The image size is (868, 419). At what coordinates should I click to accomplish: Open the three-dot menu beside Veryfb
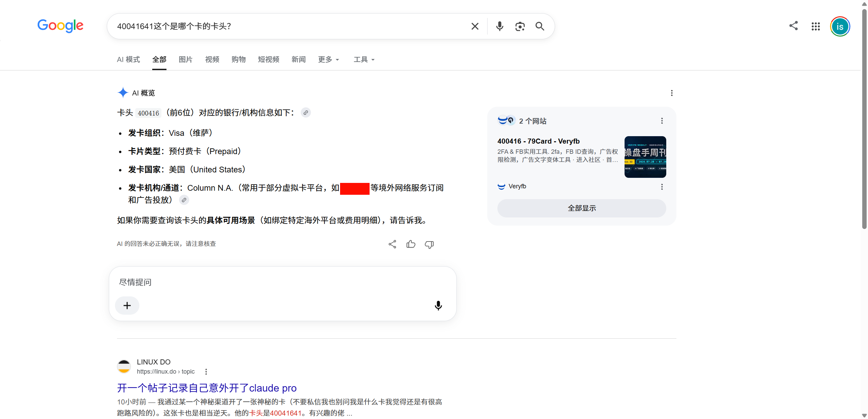click(662, 187)
